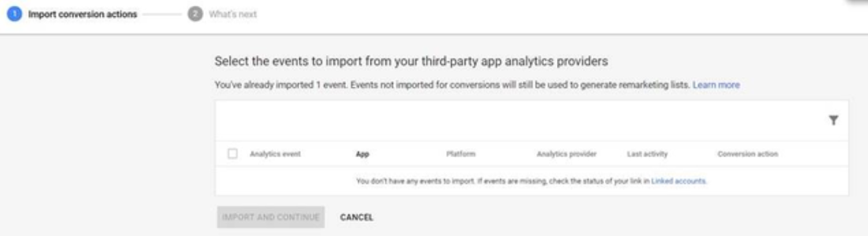Screen dimensions: 868x236
Task: Open the table filter funnel icon
Action: point(834,120)
